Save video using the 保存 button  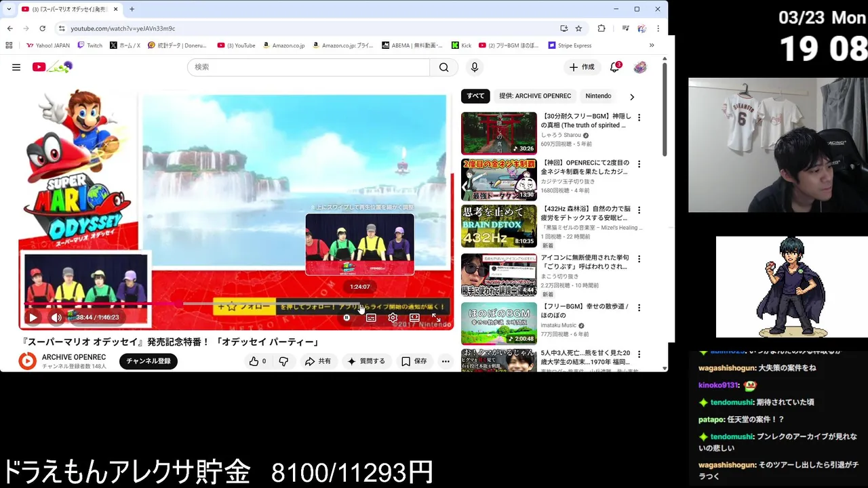[414, 361]
